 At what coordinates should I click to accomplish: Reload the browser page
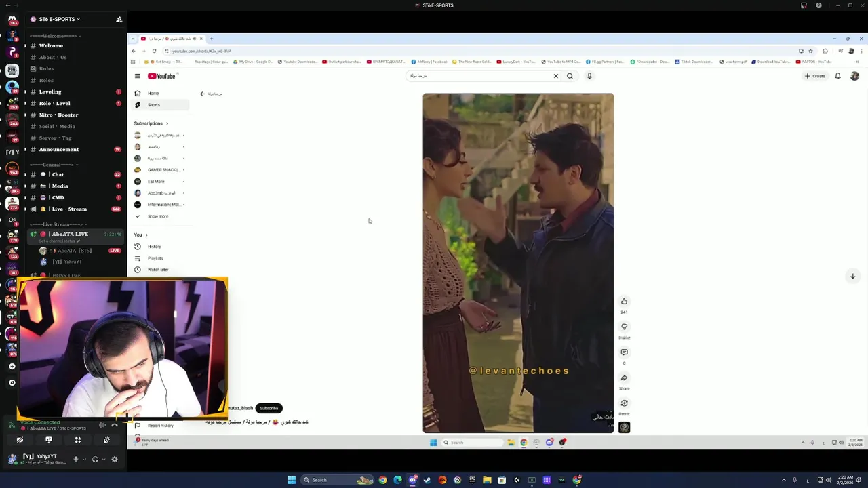[154, 51]
